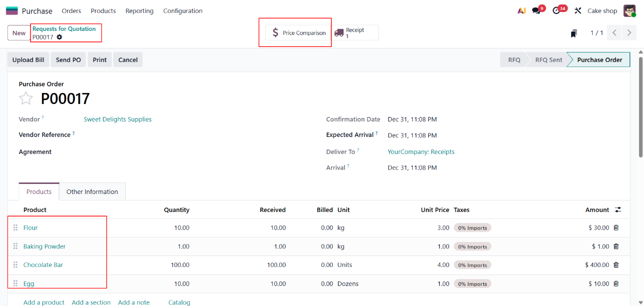Screen dimensions: 644x306
Task: Select the RFQ Sent status stage
Action: click(548, 60)
